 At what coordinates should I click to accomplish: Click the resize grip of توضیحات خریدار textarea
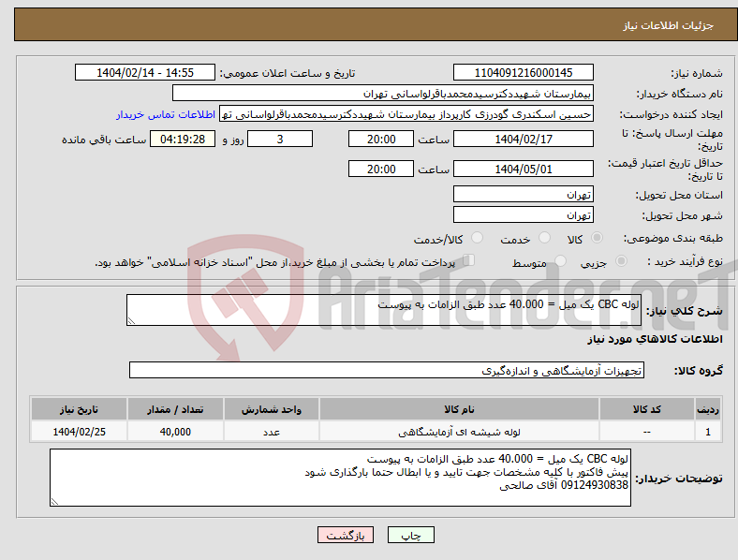point(54,502)
